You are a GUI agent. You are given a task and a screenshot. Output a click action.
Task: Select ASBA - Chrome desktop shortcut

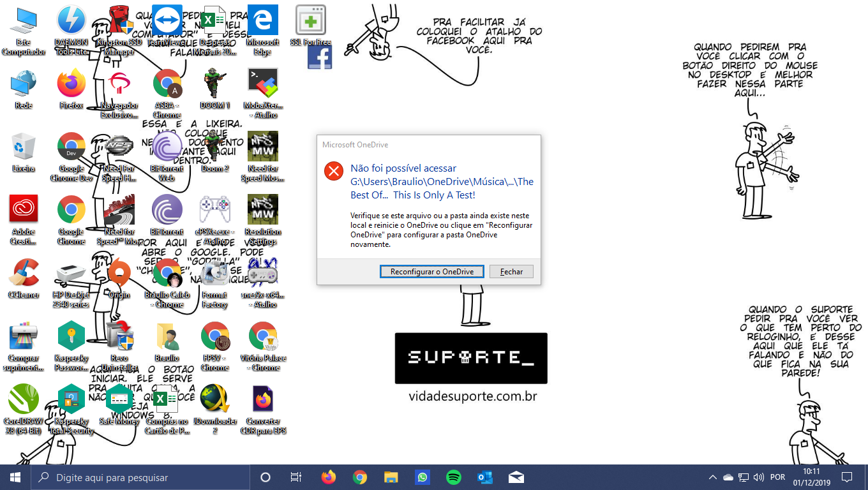coord(167,95)
